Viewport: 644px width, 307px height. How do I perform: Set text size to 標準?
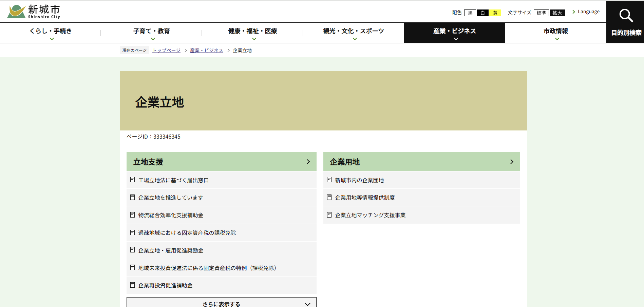coord(541,13)
